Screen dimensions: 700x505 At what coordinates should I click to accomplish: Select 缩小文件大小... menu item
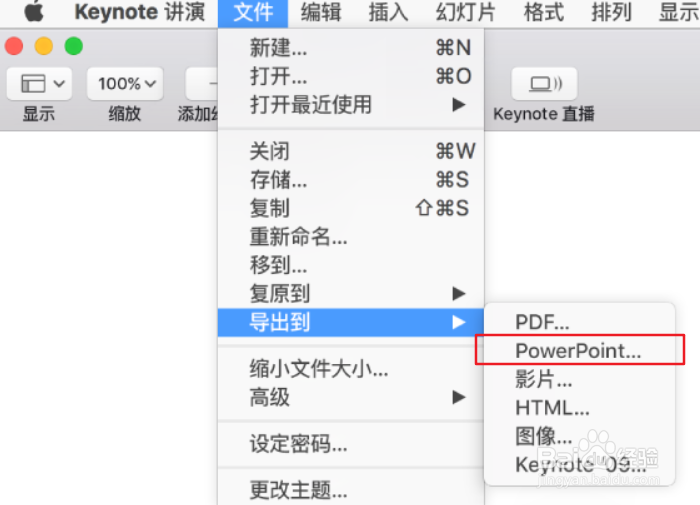pyautogui.click(x=351, y=369)
